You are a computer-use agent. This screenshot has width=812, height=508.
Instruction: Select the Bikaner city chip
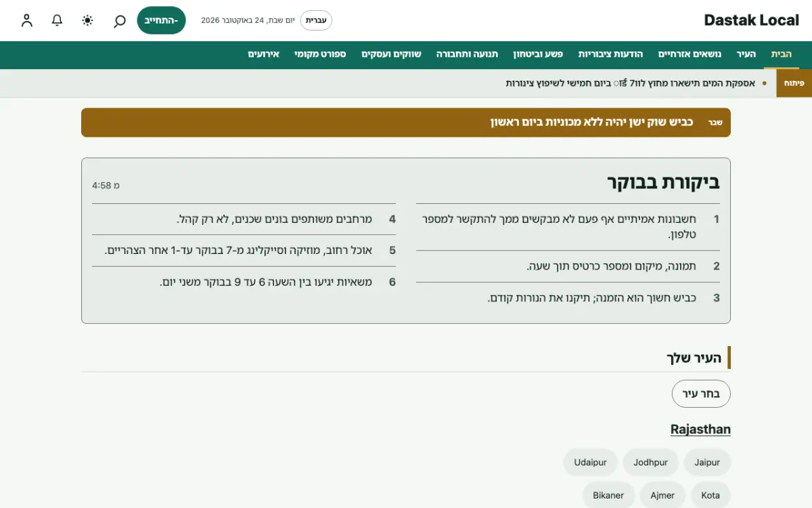608,495
